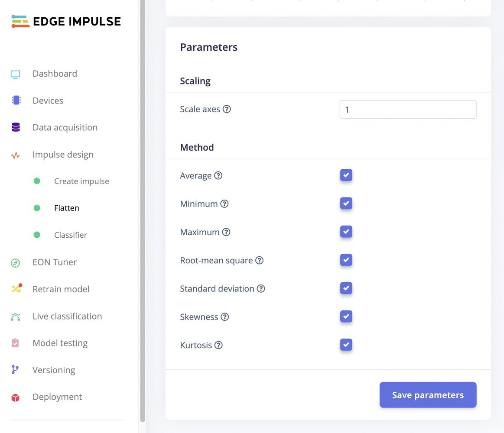The width and height of the screenshot is (504, 433).
Task: Click the Scale axes input field
Action: point(408,110)
